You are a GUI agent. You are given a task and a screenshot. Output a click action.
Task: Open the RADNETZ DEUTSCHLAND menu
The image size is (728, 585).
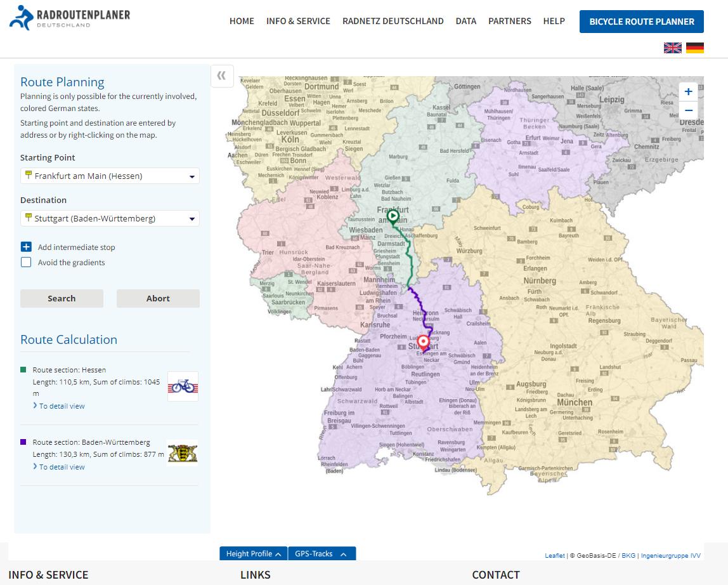pos(393,21)
